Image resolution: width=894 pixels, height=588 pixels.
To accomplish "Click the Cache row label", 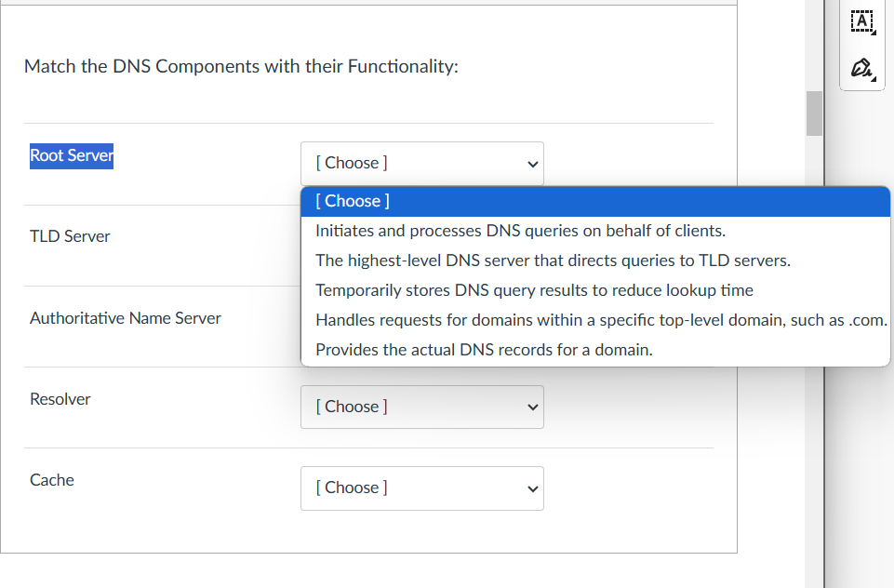I will tap(51, 480).
